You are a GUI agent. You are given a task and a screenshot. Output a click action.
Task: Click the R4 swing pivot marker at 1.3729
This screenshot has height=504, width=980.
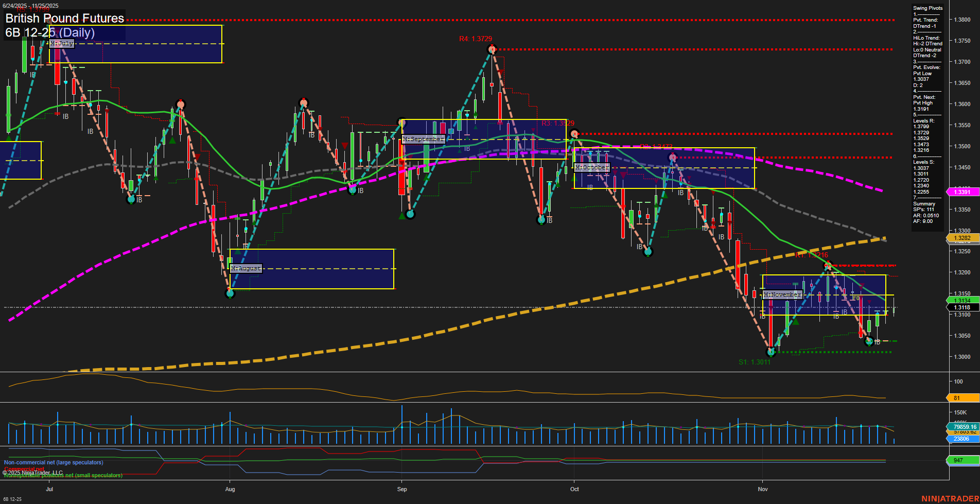click(x=491, y=48)
